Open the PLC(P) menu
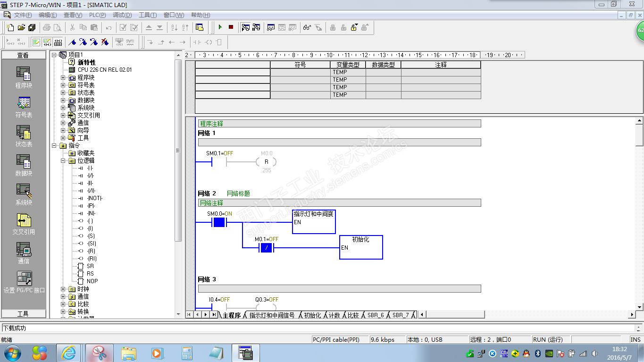This screenshot has width=644, height=362. point(97,15)
